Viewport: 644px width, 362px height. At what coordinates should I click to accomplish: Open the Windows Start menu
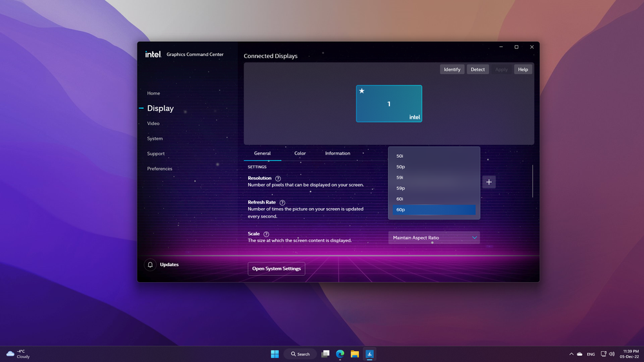click(275, 354)
